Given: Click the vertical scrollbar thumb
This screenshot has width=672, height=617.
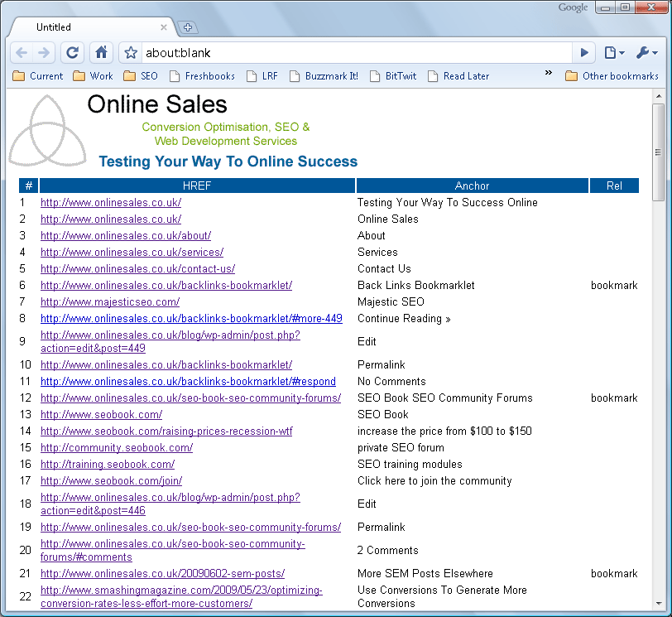Looking at the screenshot, I should pyautogui.click(x=659, y=152).
